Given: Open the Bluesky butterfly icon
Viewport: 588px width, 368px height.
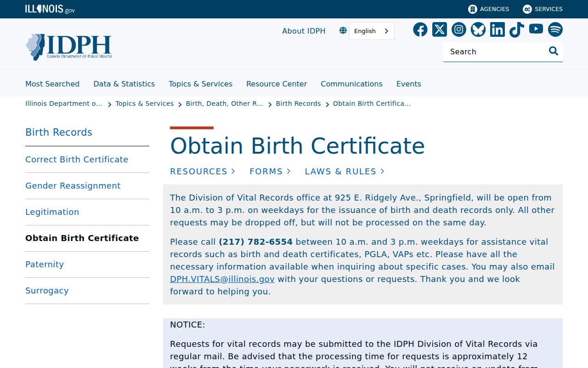Looking at the screenshot, I should 478,30.
